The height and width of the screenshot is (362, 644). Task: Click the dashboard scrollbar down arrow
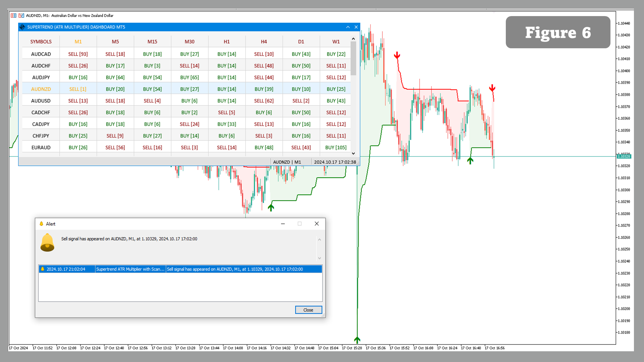pyautogui.click(x=353, y=154)
